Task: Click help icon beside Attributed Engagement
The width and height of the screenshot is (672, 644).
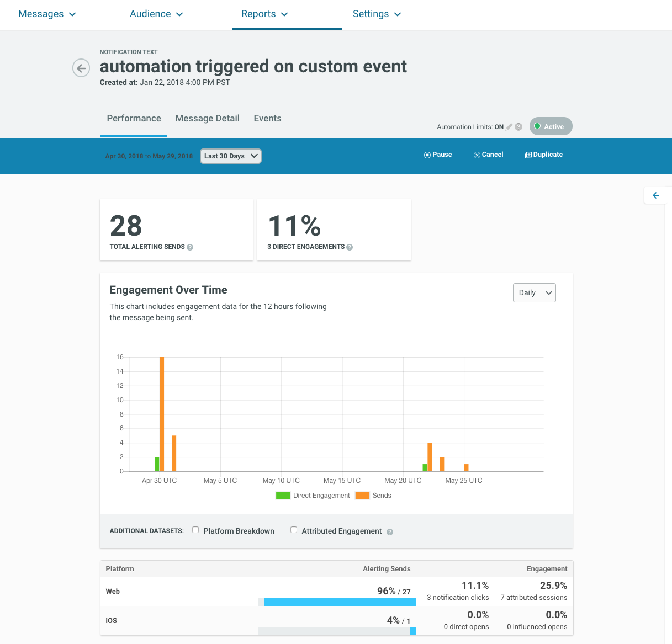Action: pyautogui.click(x=390, y=532)
